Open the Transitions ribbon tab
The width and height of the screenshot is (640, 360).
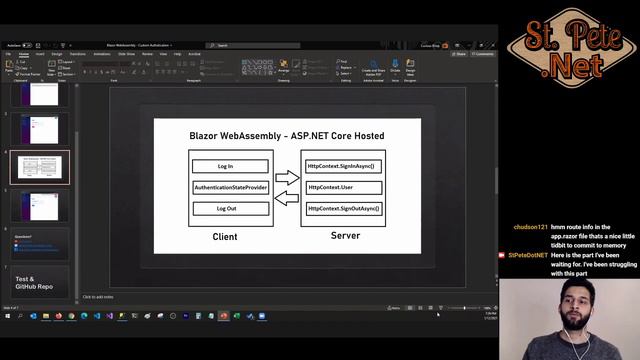tap(78, 54)
